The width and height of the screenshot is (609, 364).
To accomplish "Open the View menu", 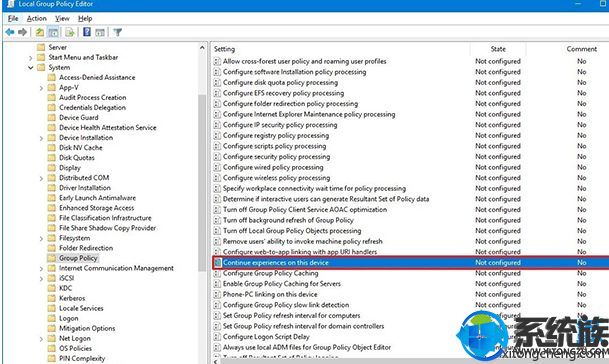I will click(x=62, y=18).
